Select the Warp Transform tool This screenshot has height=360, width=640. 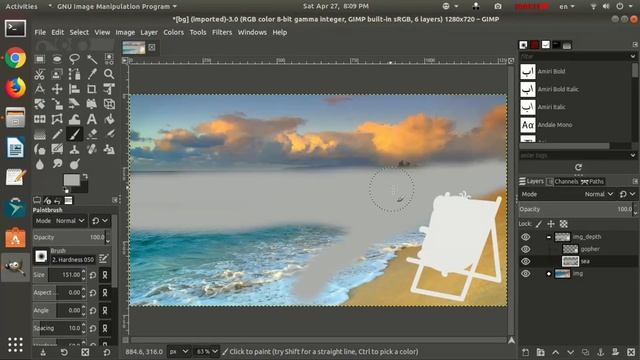(x=74, y=119)
